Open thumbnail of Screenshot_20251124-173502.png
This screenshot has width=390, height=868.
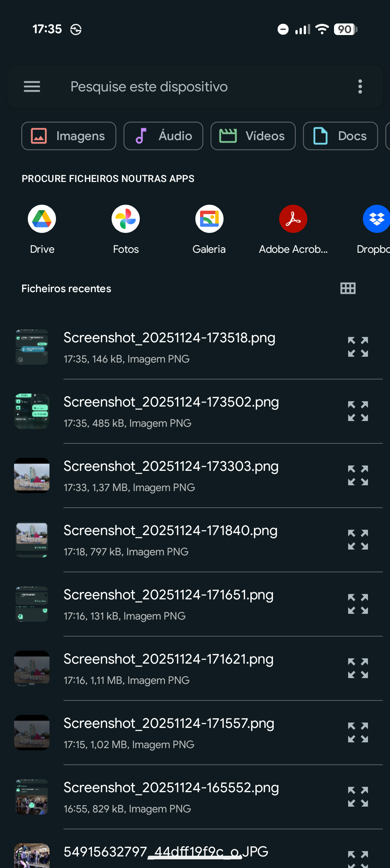coord(32,411)
